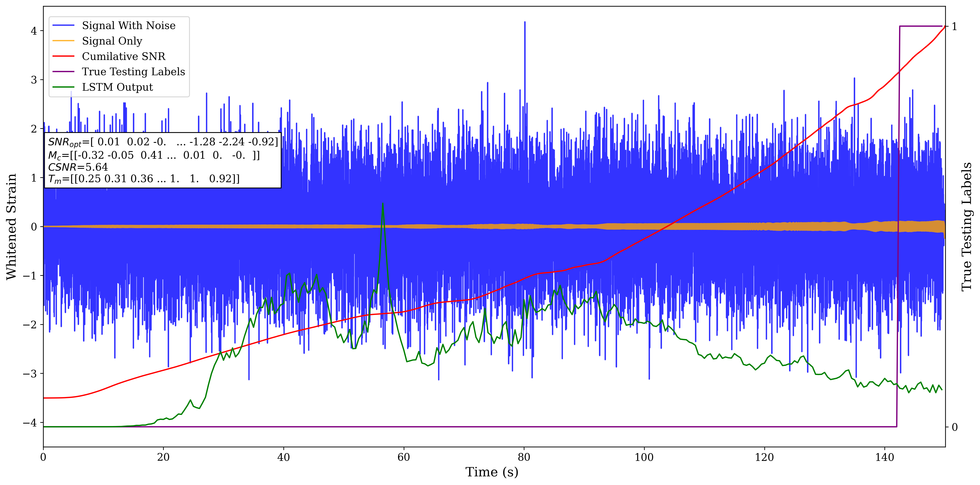Click the 'Time (s)' x-axis label
The width and height of the screenshot is (980, 485).
(491, 472)
